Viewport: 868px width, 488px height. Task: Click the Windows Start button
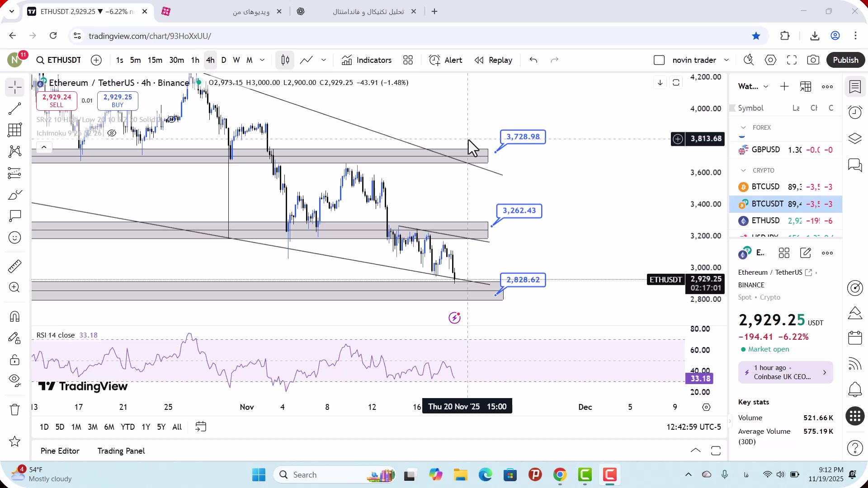259,475
